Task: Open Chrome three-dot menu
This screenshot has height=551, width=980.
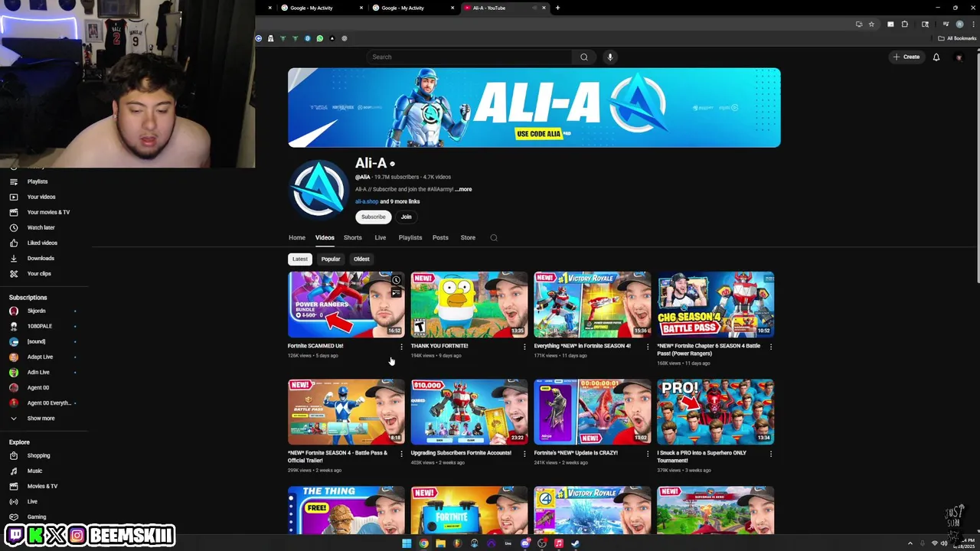Action: (973, 24)
